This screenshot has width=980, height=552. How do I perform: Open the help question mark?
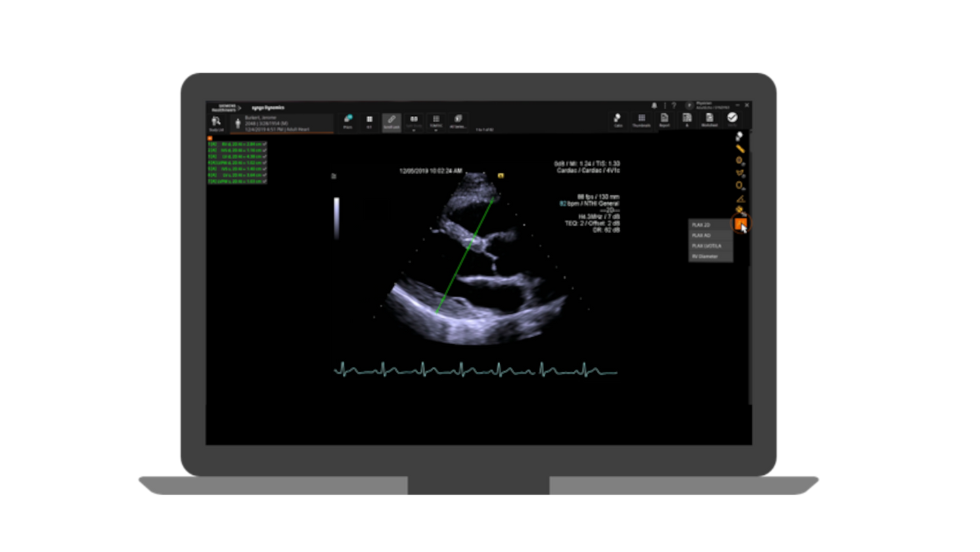673,106
